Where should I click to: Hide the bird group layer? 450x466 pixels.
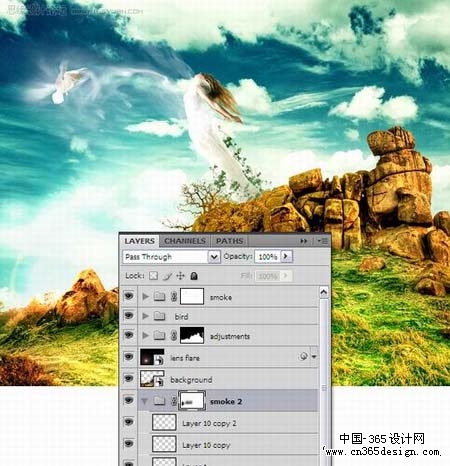129,315
